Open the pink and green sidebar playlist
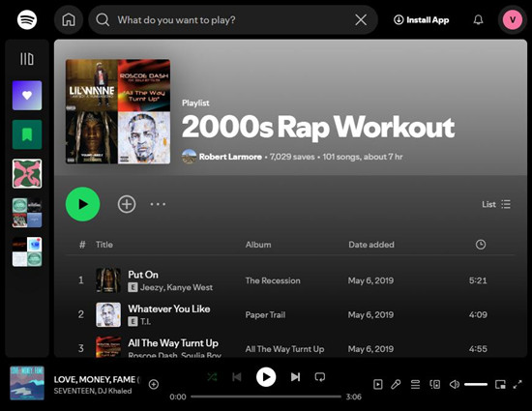The width and height of the screenshot is (532, 411). (x=27, y=174)
